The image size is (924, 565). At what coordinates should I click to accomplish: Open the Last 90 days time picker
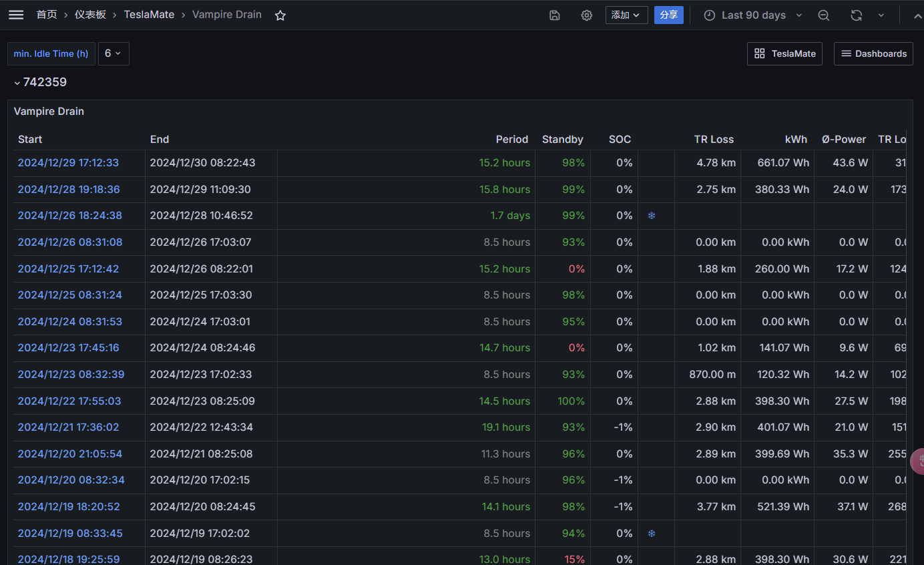coord(753,15)
